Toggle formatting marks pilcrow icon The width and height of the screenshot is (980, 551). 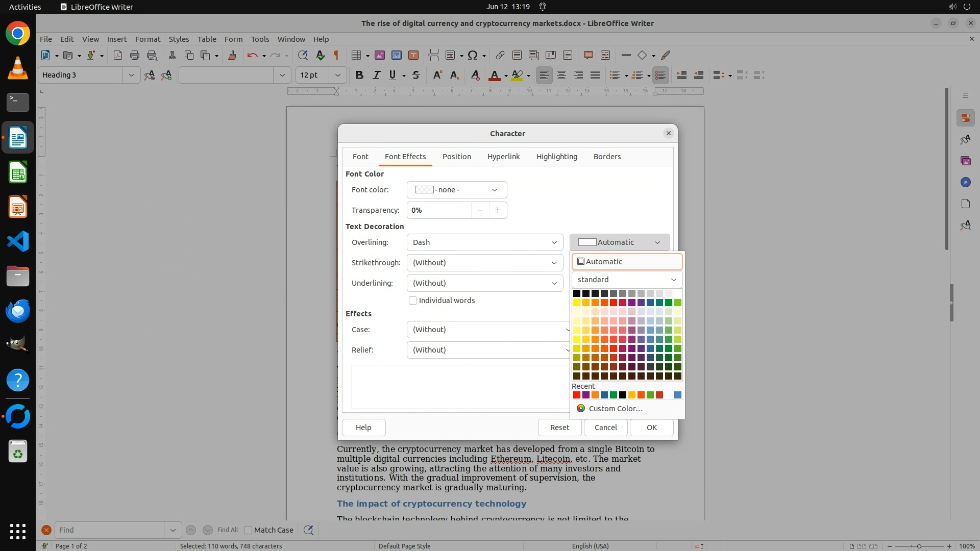336,55
